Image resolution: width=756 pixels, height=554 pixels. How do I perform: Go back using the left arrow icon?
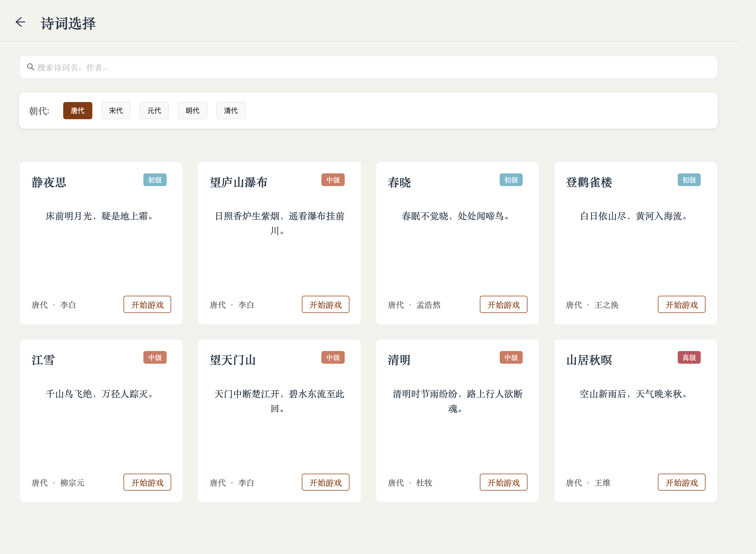[x=20, y=22]
